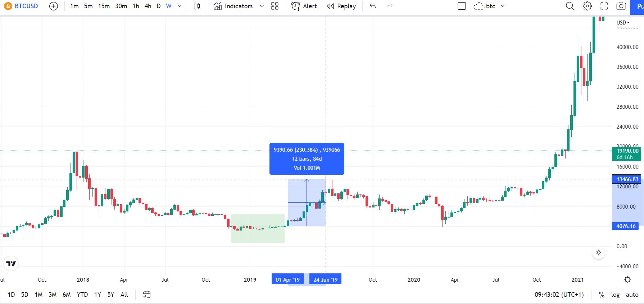Toggle log scale
Screen dimensions: 644x304
click(615, 295)
